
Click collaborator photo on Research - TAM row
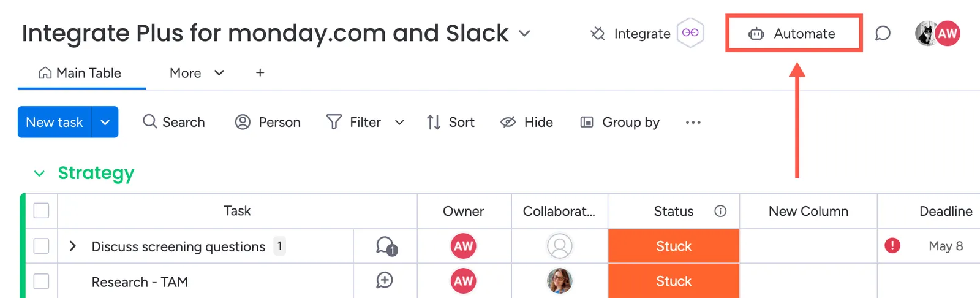(x=559, y=281)
